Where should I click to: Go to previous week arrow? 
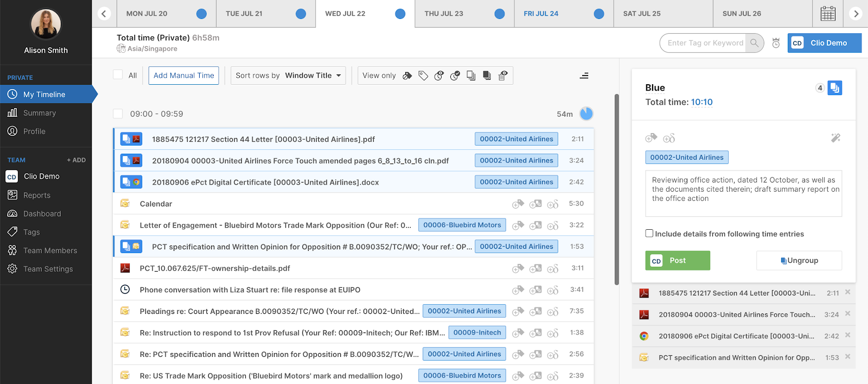point(104,14)
